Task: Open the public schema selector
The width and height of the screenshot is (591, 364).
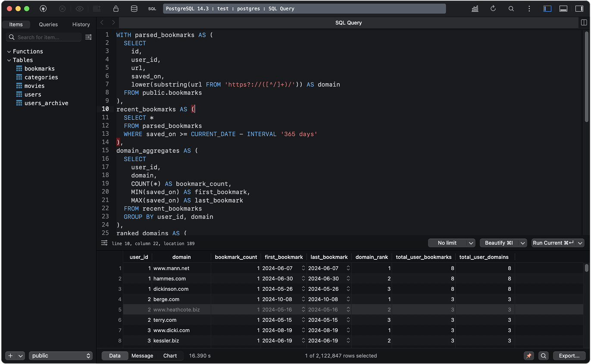Action: click(61, 356)
